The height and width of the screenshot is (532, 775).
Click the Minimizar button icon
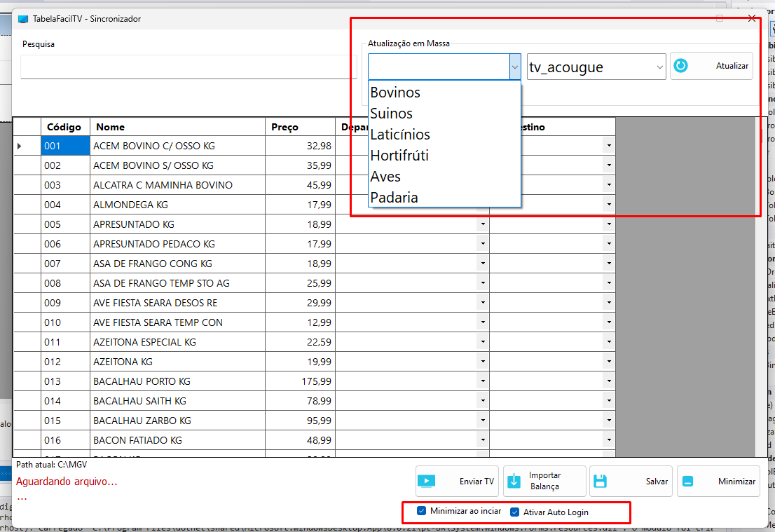(687, 482)
